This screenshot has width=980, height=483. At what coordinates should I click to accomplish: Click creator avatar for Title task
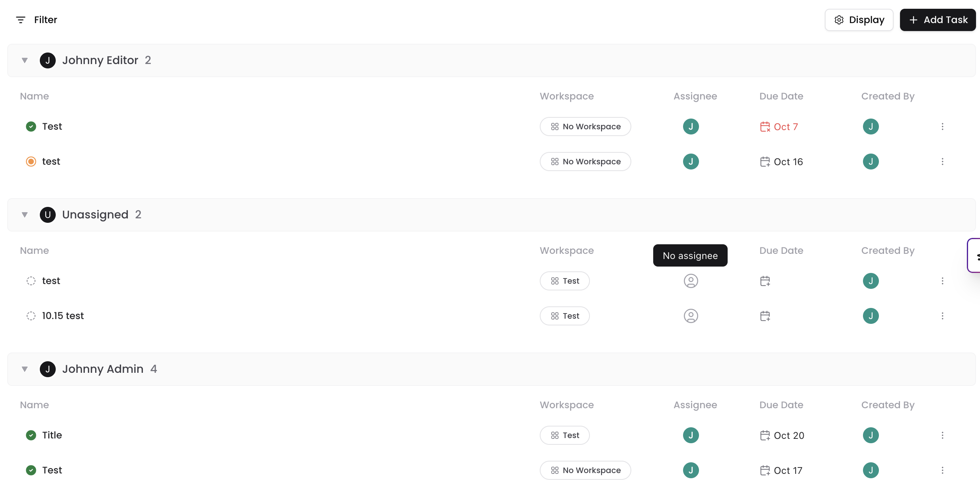coord(871,435)
